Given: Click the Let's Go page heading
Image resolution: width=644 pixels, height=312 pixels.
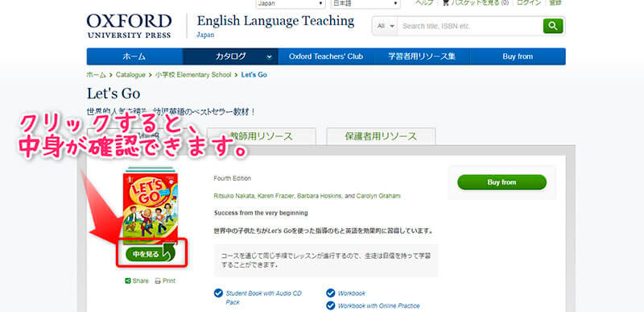Looking at the screenshot, I should pyautogui.click(x=114, y=94).
